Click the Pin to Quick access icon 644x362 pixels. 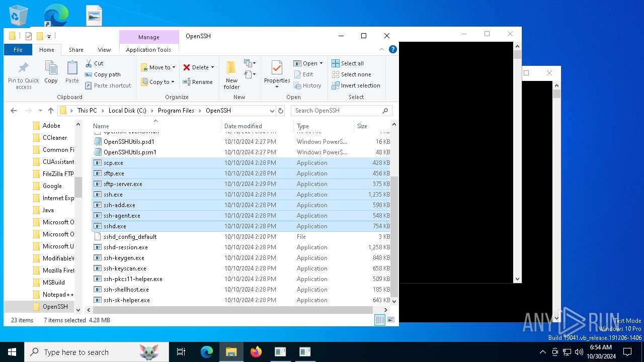point(23,75)
